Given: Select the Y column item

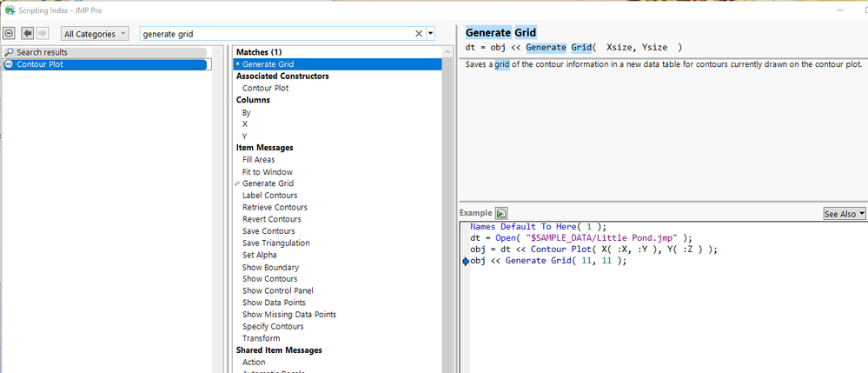Looking at the screenshot, I should coord(245,136).
